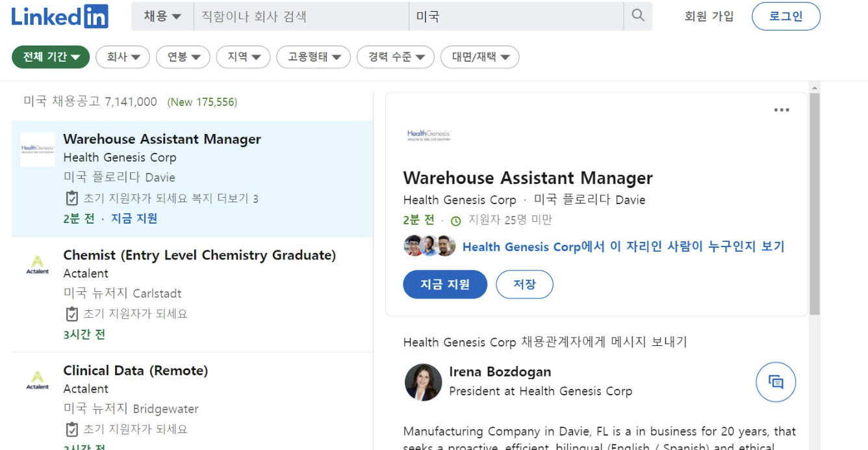Click Health Genesis logo in job list

pyautogui.click(x=37, y=149)
